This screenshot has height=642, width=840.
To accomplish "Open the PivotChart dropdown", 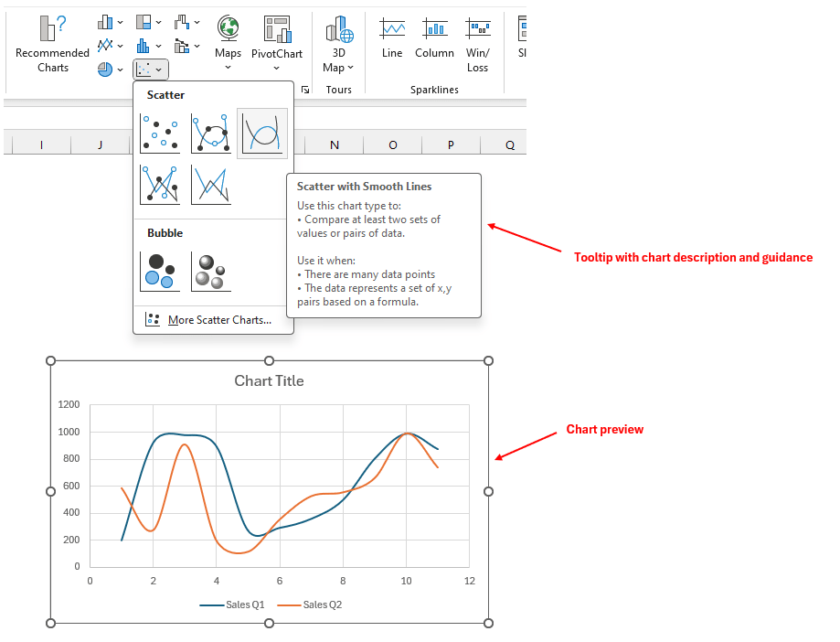I will click(x=276, y=67).
